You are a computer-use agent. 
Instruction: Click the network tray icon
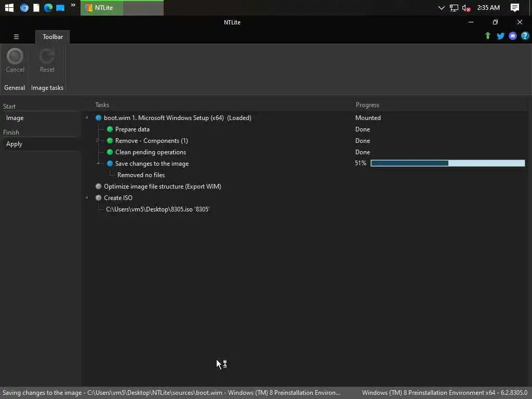[454, 7]
